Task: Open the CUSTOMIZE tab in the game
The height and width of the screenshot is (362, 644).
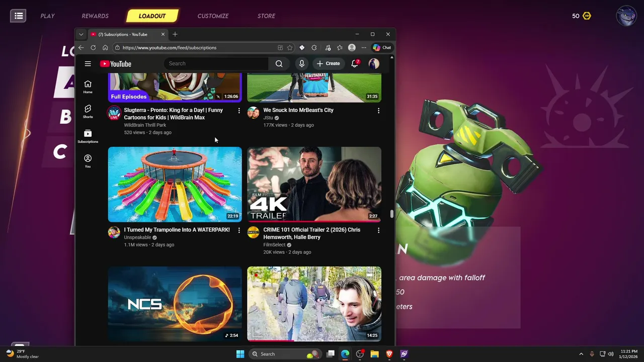Action: [x=213, y=16]
